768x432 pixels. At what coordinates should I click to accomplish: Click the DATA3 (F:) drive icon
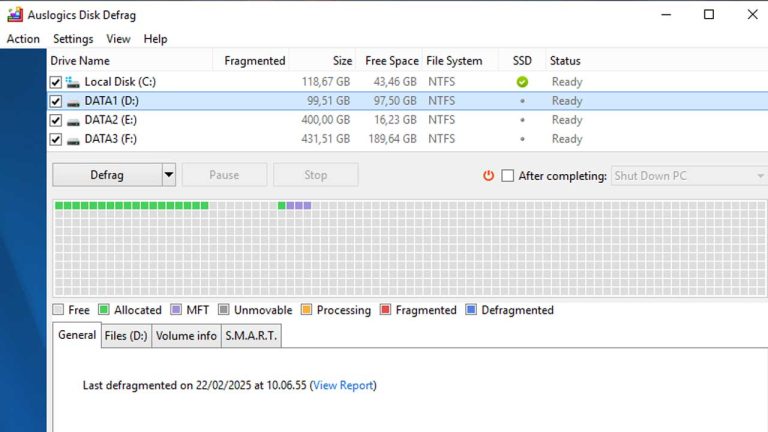(73, 139)
